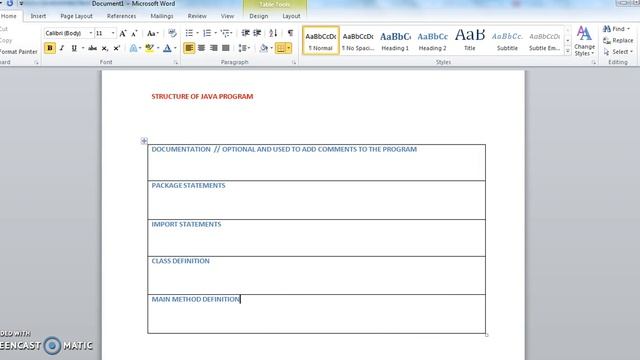Apply font color
The width and height of the screenshot is (640, 360).
[167, 48]
